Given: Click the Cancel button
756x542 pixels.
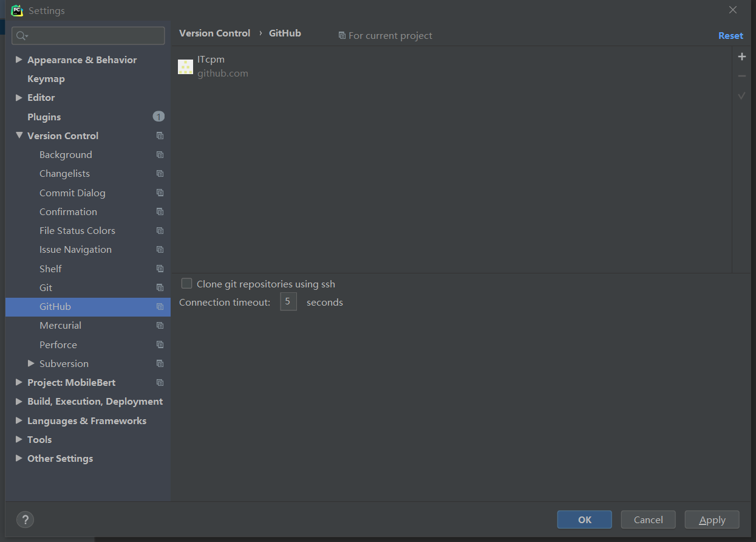Looking at the screenshot, I should click(648, 520).
